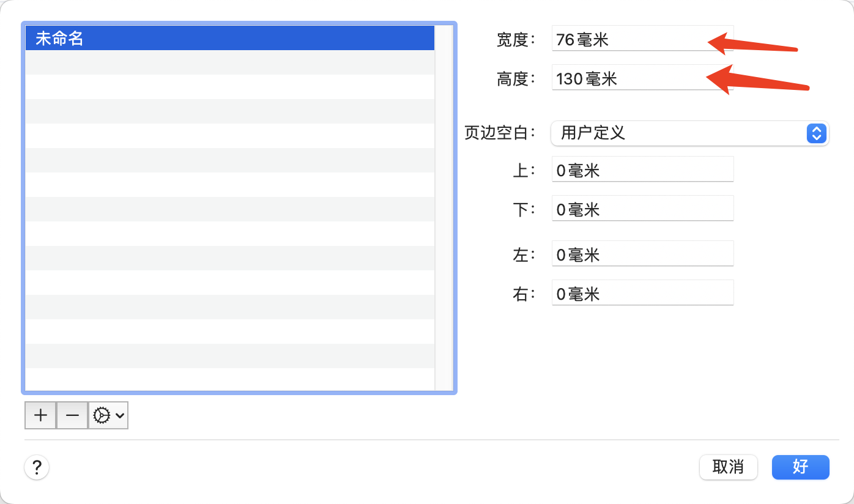Screen dimensions: 854x504
Task: Click the blue stepper arrows on margin popup
Action: 817,133
